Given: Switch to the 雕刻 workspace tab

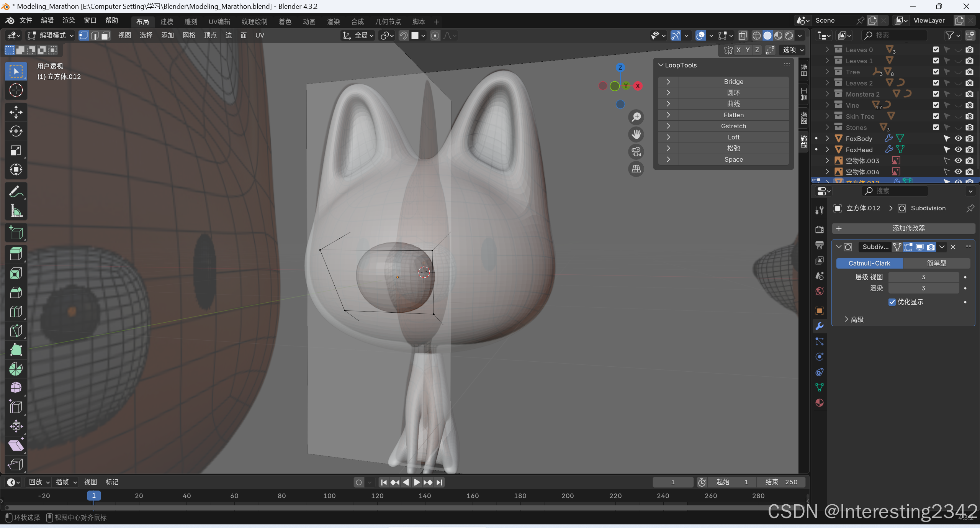Looking at the screenshot, I should pyautogui.click(x=191, y=22).
